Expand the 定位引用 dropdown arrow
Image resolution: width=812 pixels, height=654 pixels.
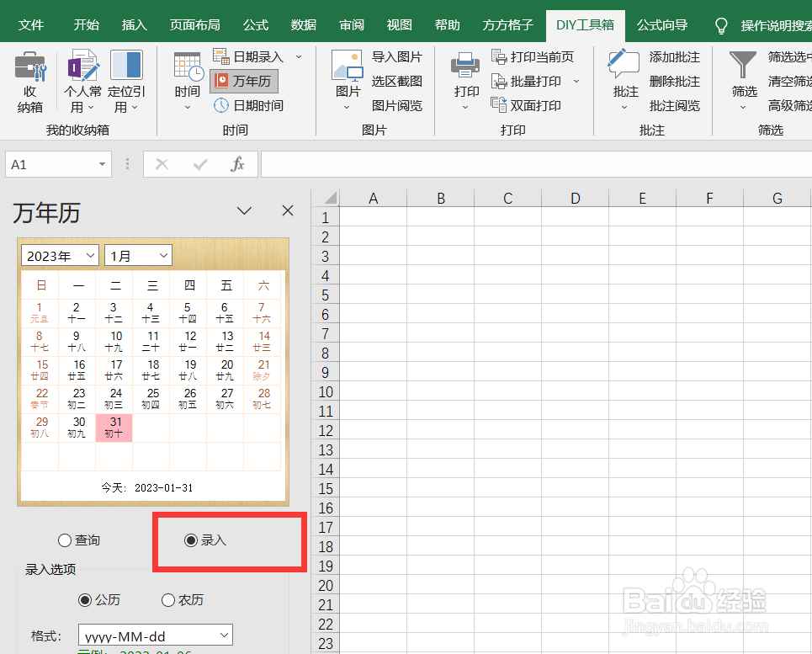click(135, 108)
